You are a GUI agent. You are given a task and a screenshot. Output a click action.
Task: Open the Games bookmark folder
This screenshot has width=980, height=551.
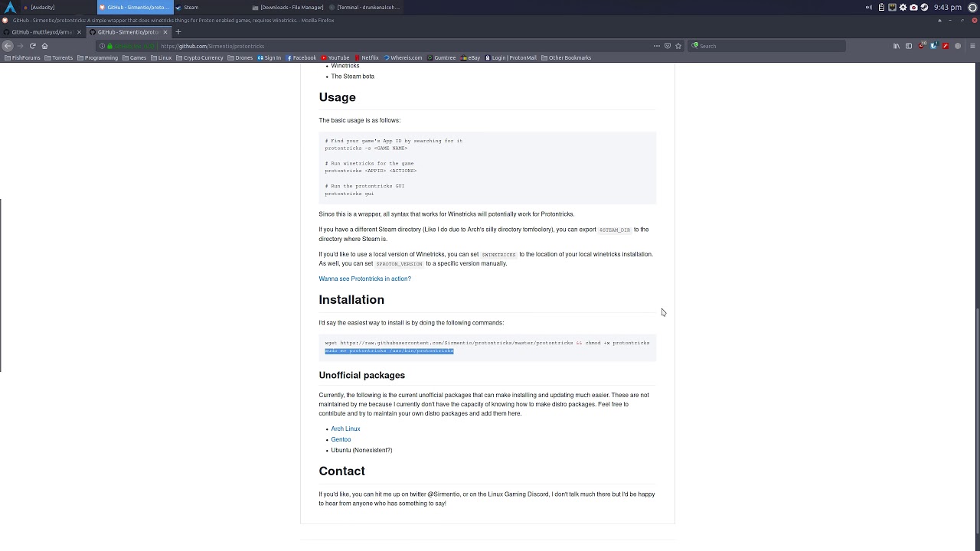(x=134, y=57)
